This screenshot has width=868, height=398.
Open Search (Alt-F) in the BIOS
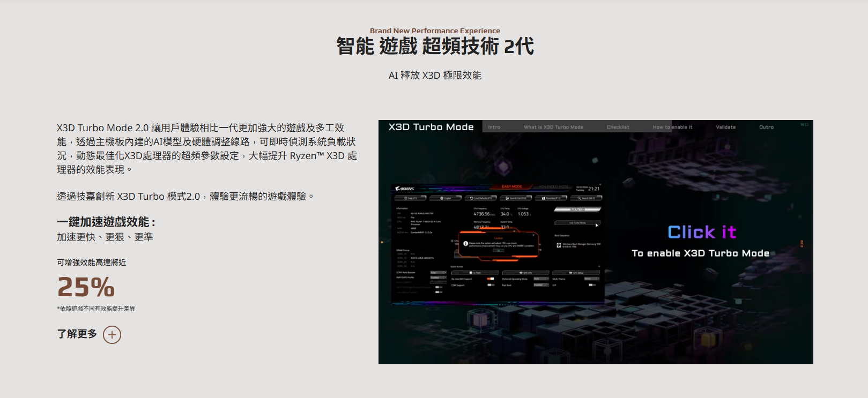(587, 198)
